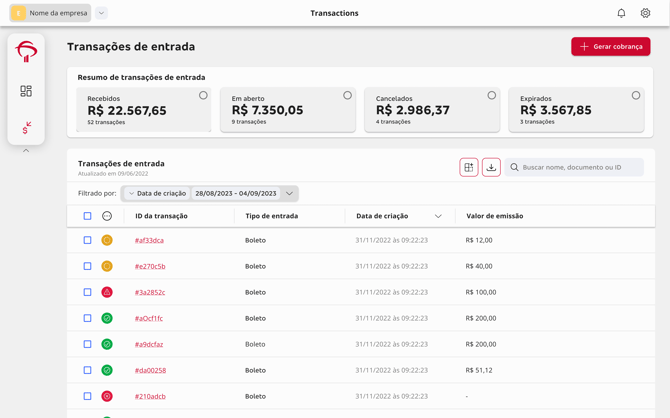
Task: Open the dashboard grid icon in sidebar
Action: pos(26,91)
